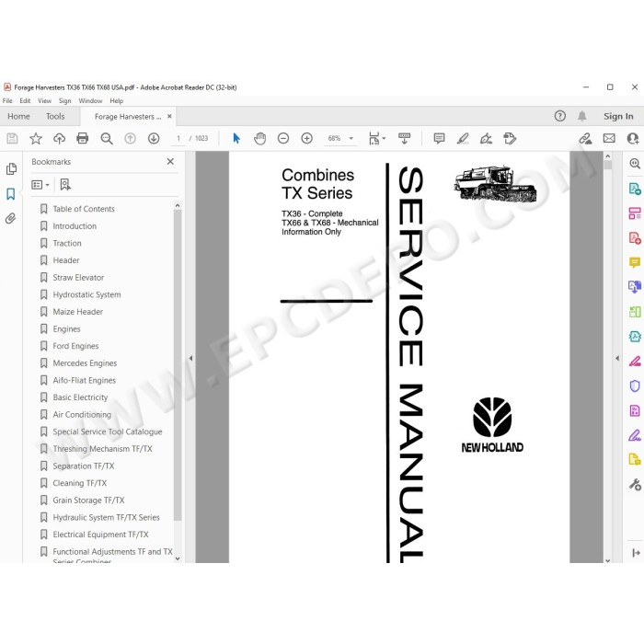
Task: Close the Bookmarks panel
Action: (170, 162)
